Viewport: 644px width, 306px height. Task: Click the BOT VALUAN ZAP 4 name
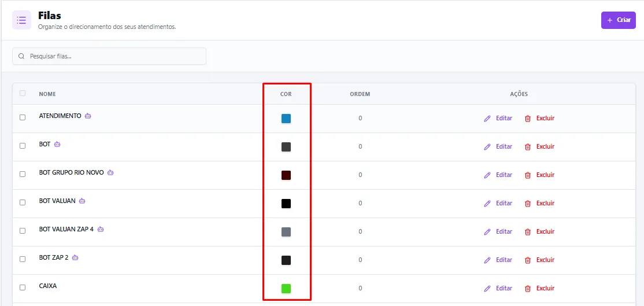point(66,229)
